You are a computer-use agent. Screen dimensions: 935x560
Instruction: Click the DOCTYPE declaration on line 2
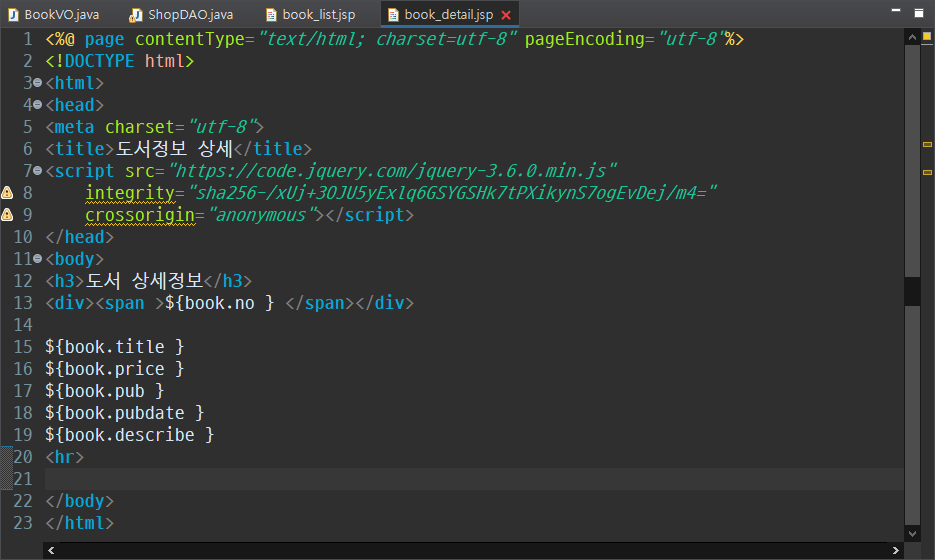[x=119, y=61]
